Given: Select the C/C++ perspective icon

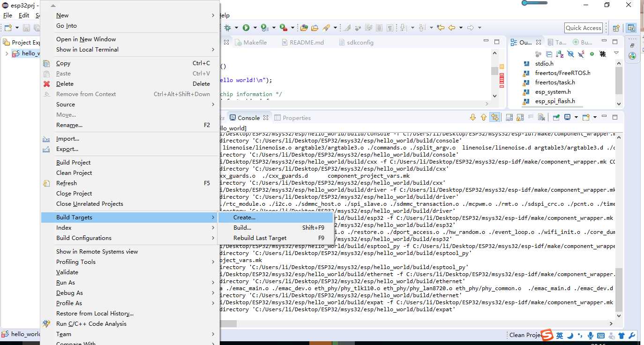Looking at the screenshot, I should pos(631,28).
